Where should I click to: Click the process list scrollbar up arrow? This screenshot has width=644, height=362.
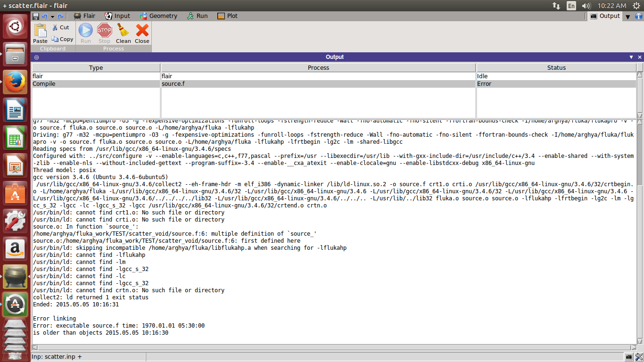pos(640,75)
